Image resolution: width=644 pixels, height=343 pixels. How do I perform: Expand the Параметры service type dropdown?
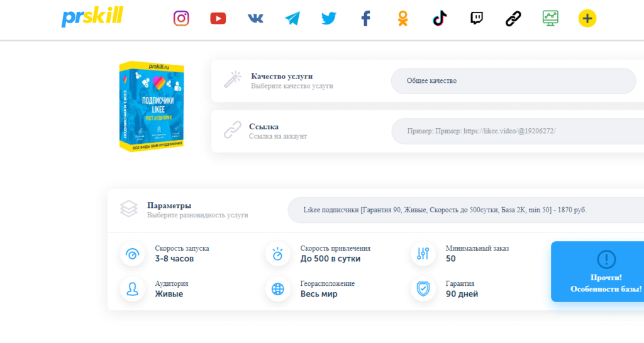(465, 210)
